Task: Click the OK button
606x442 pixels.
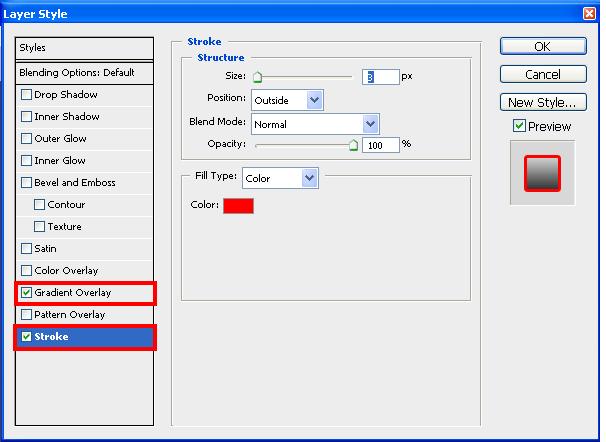Action: click(x=542, y=47)
